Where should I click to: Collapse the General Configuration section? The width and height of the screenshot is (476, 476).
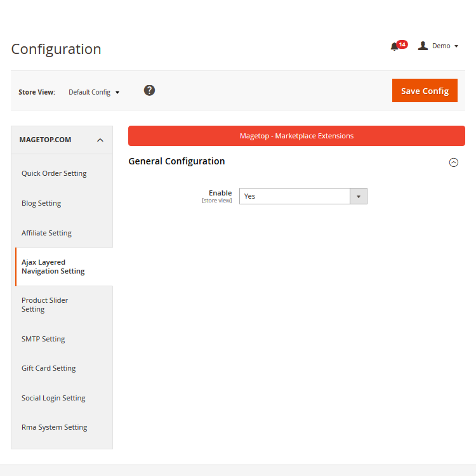(453, 162)
